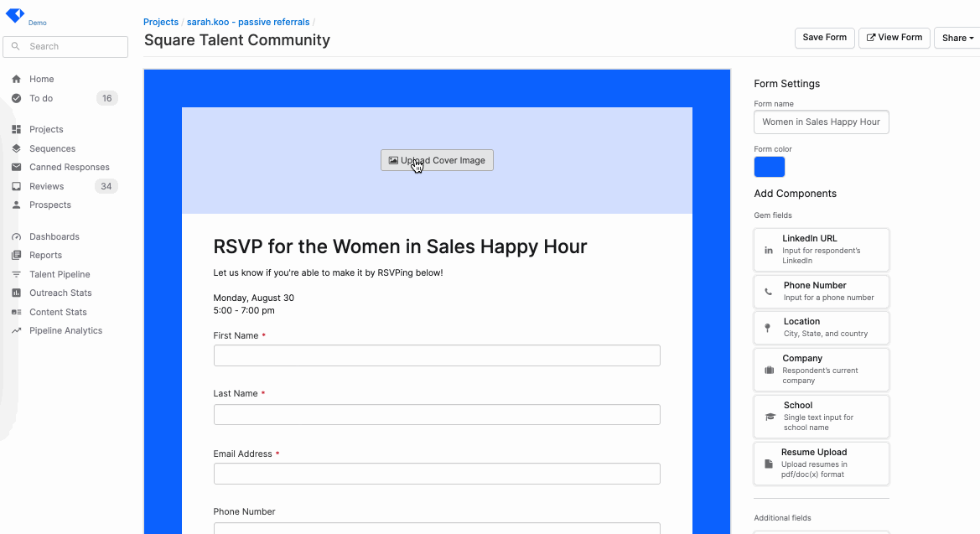980x534 pixels.
Task: Click the Canned Responses envelope icon
Action: pyautogui.click(x=16, y=167)
